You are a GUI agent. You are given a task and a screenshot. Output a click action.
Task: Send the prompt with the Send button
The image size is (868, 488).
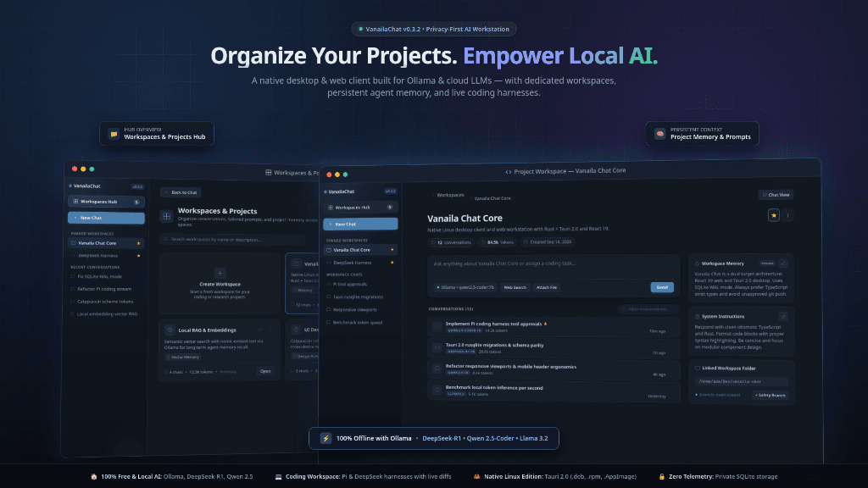coord(662,287)
